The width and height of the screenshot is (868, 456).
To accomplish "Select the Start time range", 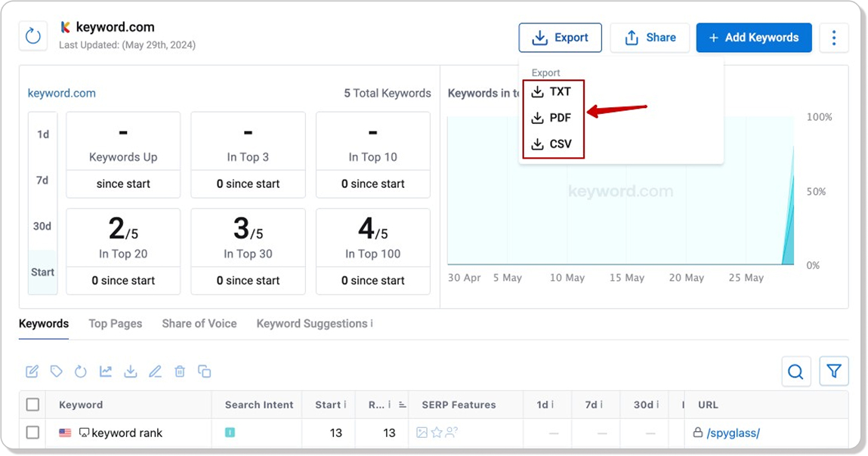I will point(42,273).
